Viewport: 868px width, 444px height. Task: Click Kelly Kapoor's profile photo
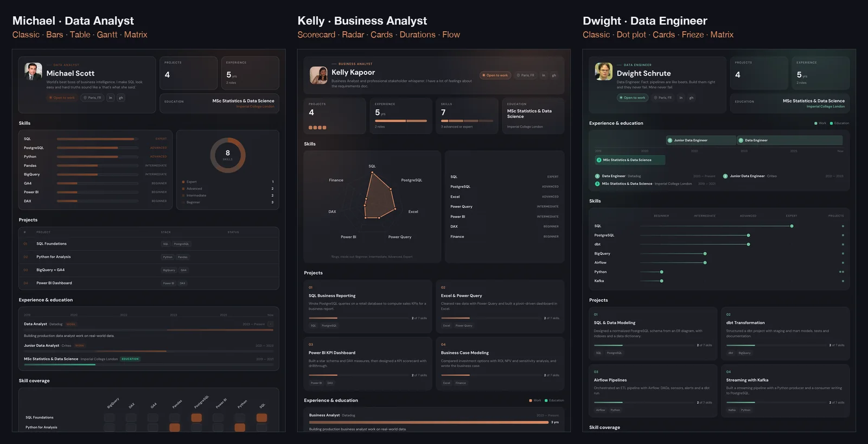318,75
